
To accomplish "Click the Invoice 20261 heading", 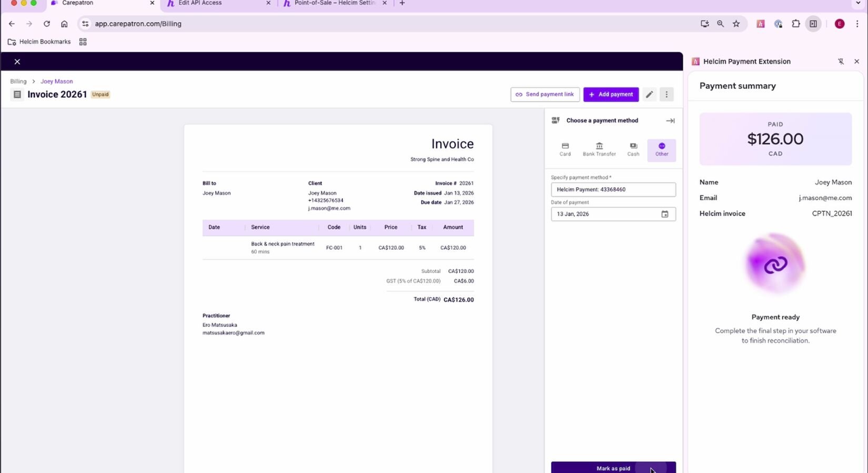I will click(57, 95).
